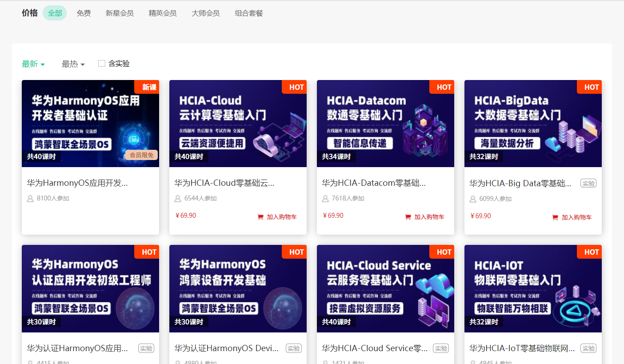The height and width of the screenshot is (364, 624).
Task: Click the HOT badge on HCIA-IOT course
Action: tap(590, 252)
